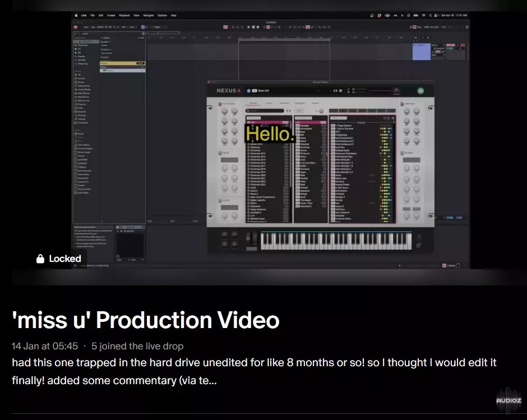Expand the Format filter in browser
This screenshot has width=527, height=420.
tap(105, 57)
